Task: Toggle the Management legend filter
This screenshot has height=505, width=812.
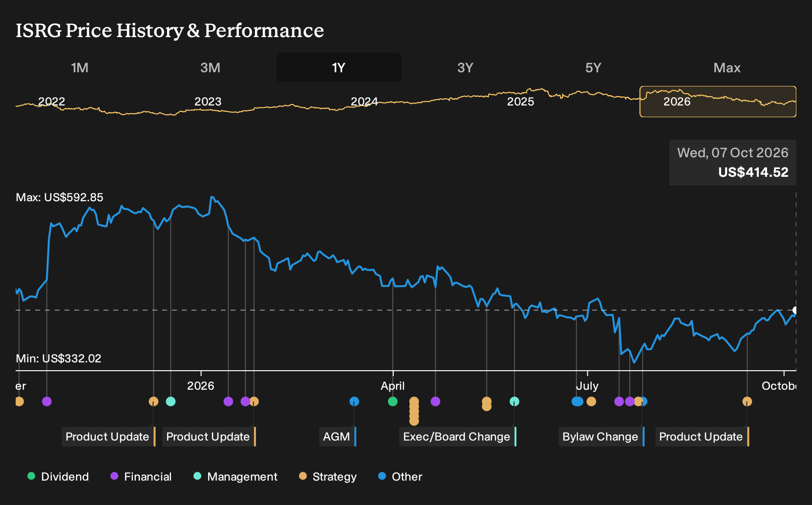Action: [x=235, y=477]
